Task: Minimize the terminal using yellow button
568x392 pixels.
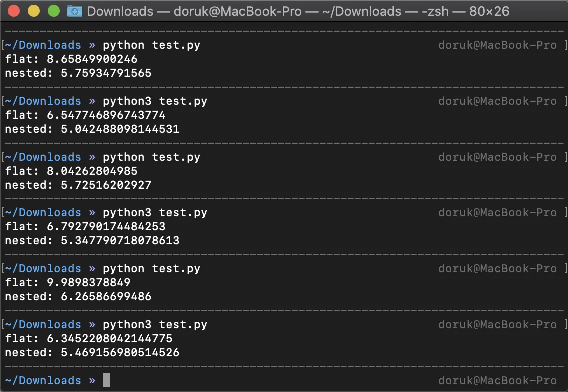Action: (x=34, y=11)
